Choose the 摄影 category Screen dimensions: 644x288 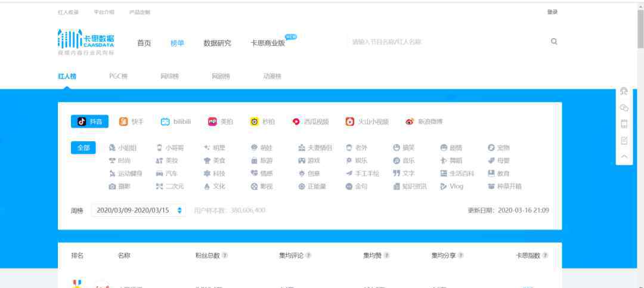pyautogui.click(x=120, y=187)
